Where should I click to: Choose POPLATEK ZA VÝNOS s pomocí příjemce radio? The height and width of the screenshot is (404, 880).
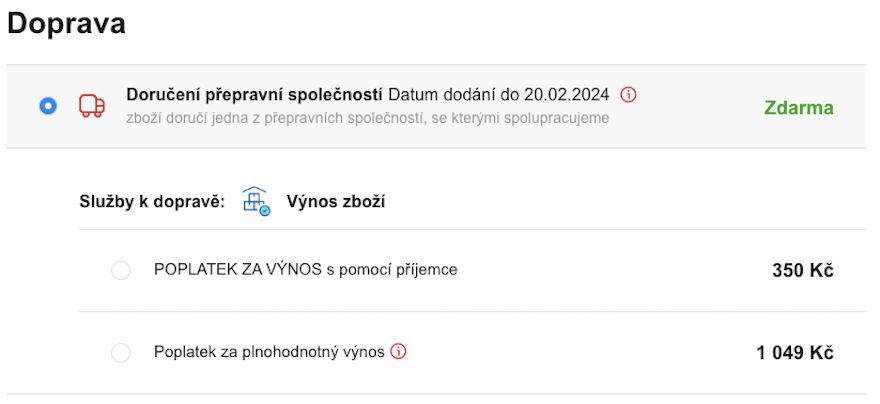click(121, 270)
